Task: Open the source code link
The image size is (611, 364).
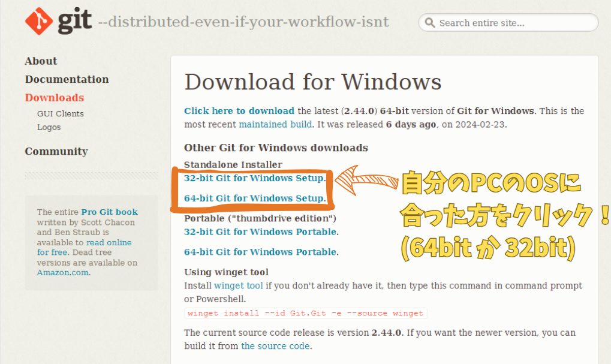Action: coord(275,346)
